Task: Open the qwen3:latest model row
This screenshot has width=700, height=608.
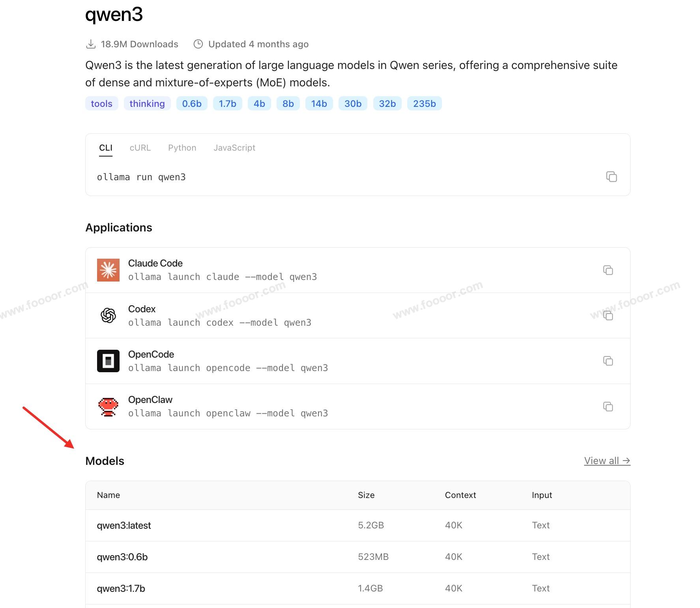Action: (x=124, y=526)
